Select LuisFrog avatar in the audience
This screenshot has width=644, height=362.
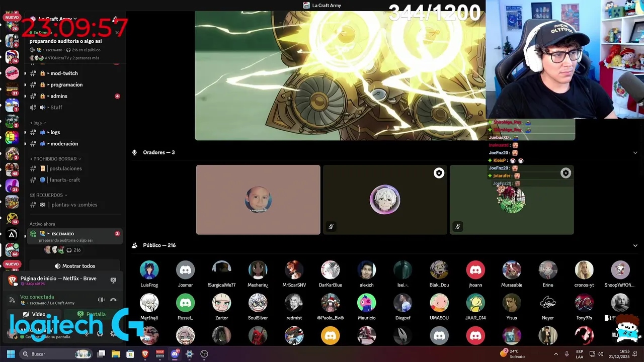pyautogui.click(x=149, y=270)
